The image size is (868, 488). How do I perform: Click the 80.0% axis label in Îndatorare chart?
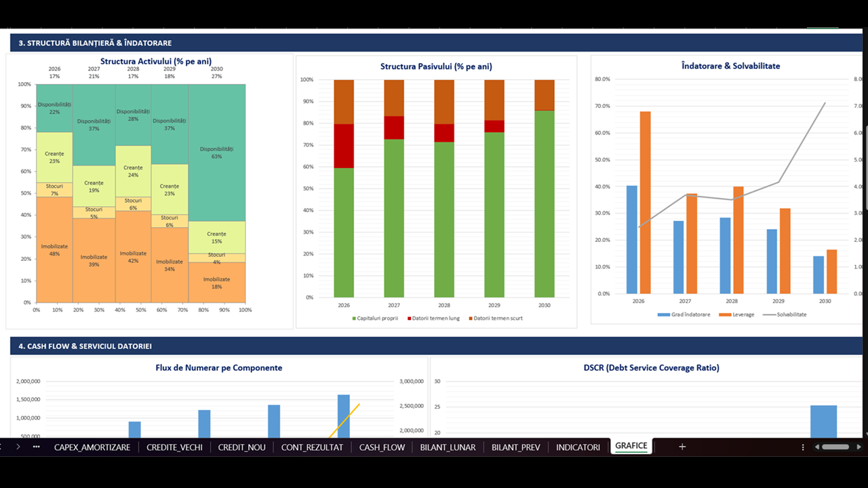[602, 79]
